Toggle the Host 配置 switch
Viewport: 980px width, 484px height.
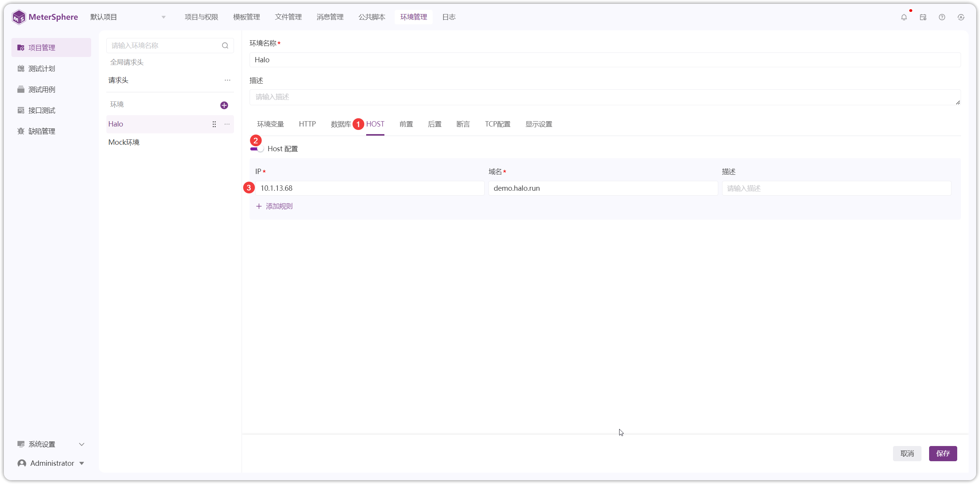pos(257,149)
